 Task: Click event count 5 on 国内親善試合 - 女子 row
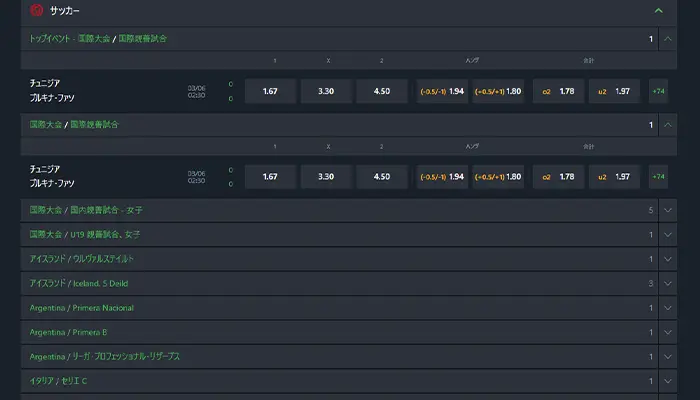pos(651,210)
